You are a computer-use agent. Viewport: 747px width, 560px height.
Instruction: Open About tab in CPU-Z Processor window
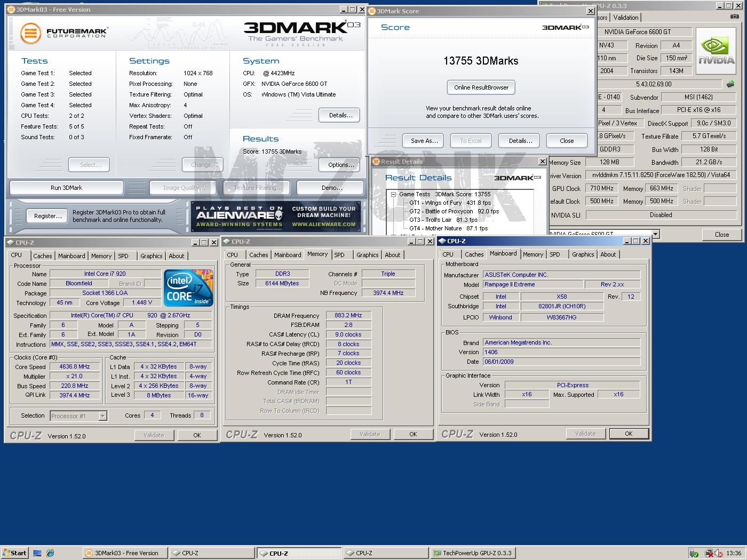coord(177,256)
